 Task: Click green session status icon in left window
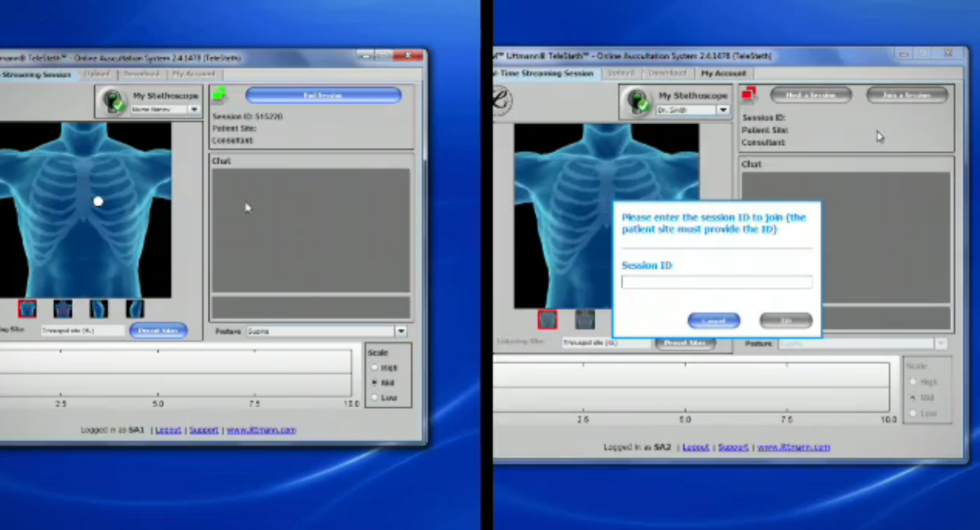pos(219,94)
